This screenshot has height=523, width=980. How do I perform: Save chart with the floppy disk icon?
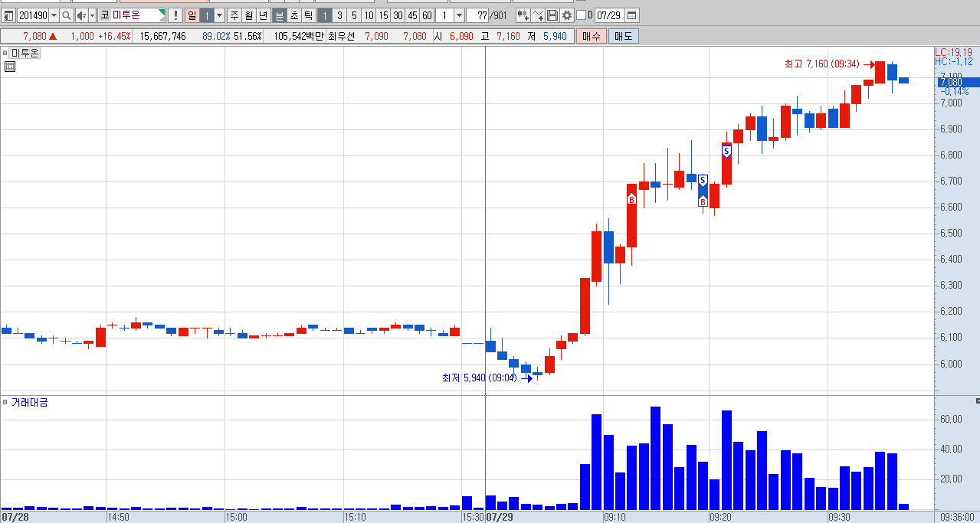(x=552, y=15)
